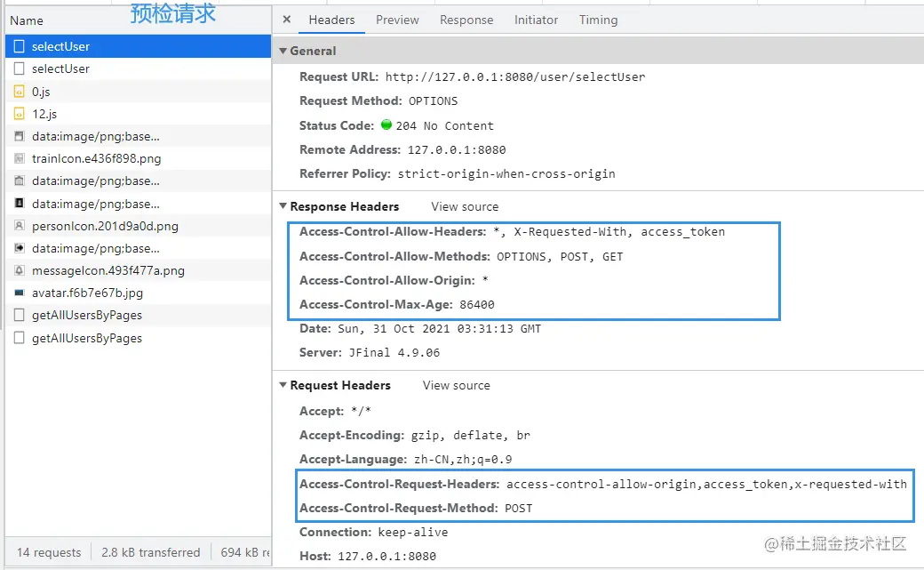924x570 pixels.
Task: Select data:image/png;base... request below trainIcon
Action: pyautogui.click(x=138, y=181)
